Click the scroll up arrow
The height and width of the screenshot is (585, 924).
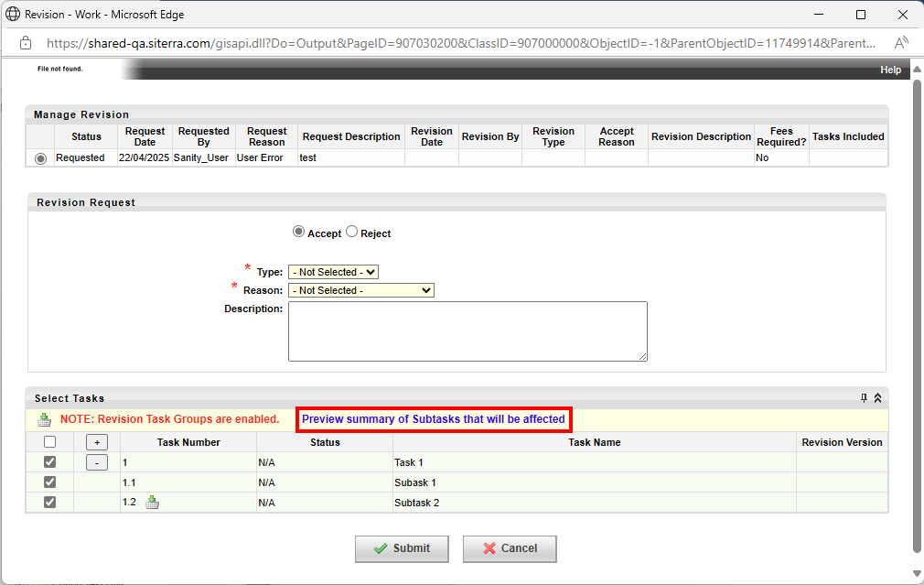point(917,69)
